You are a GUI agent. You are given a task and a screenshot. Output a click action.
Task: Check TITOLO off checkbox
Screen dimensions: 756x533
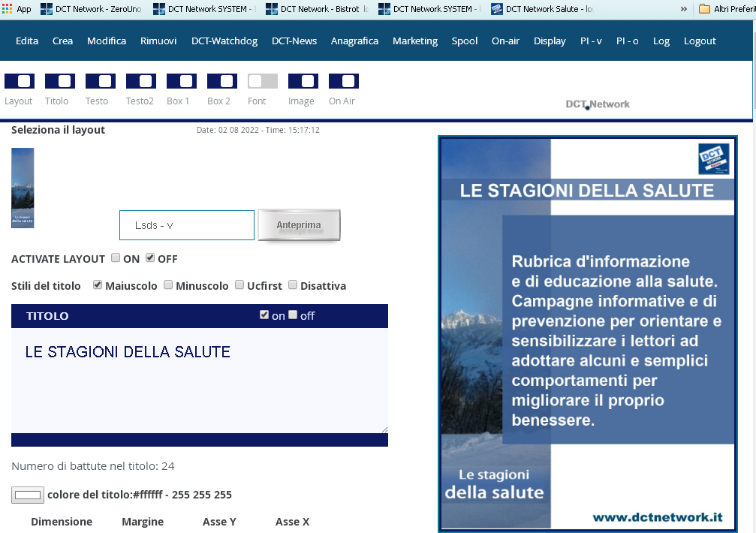point(293,315)
